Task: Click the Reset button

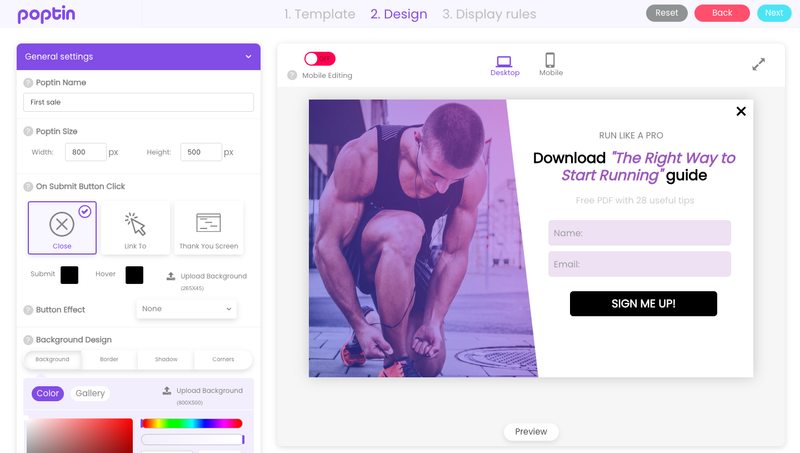Action: coord(667,13)
